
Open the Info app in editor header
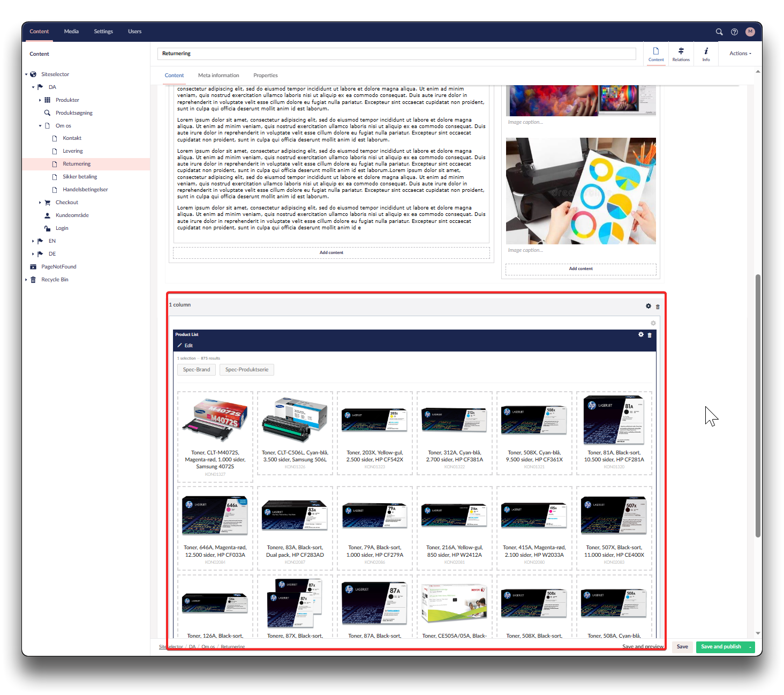(x=706, y=54)
